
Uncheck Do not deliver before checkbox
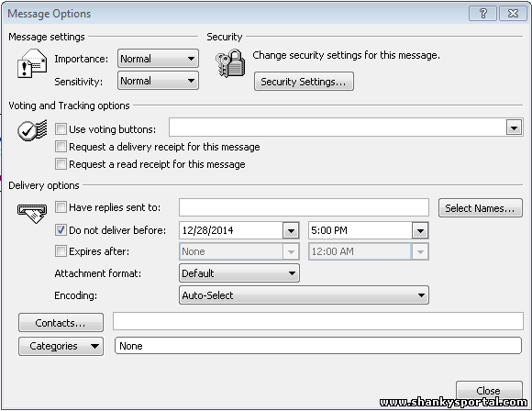(61, 230)
